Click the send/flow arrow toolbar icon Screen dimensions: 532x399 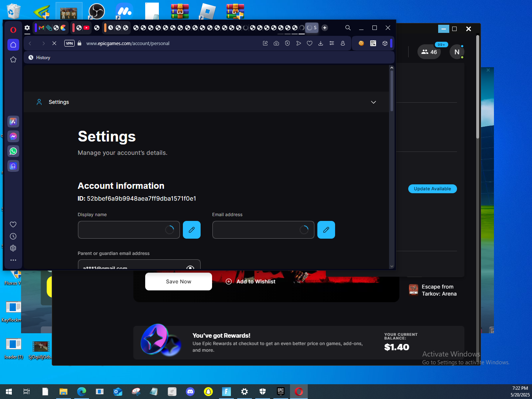[x=299, y=43]
